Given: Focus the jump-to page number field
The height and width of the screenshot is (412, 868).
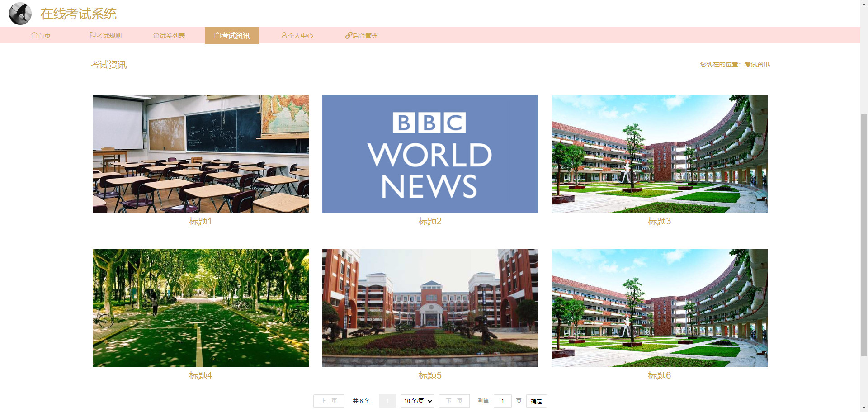Looking at the screenshot, I should pyautogui.click(x=503, y=401).
